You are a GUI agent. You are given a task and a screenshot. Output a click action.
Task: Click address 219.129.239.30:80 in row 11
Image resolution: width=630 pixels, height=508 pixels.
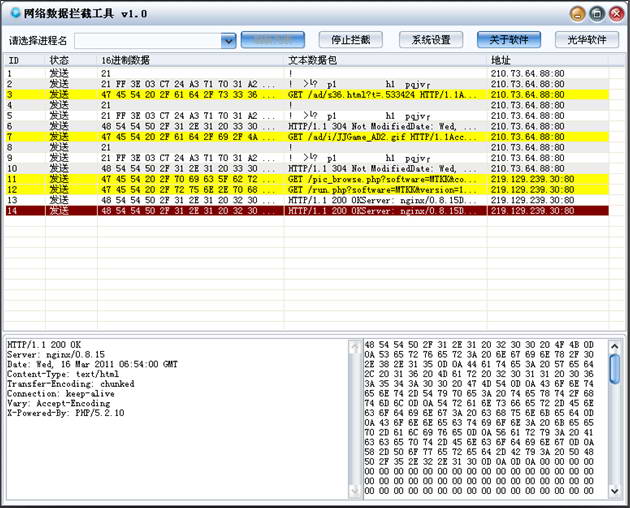point(532,179)
